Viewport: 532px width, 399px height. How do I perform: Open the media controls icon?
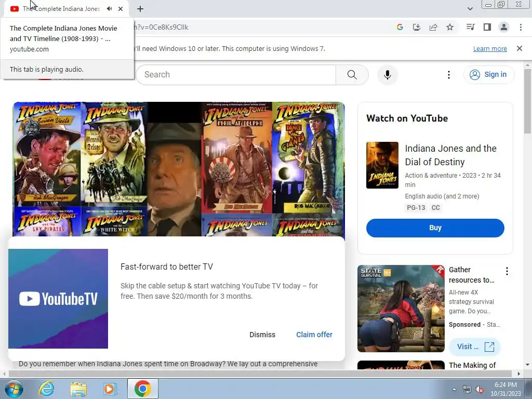point(471,27)
